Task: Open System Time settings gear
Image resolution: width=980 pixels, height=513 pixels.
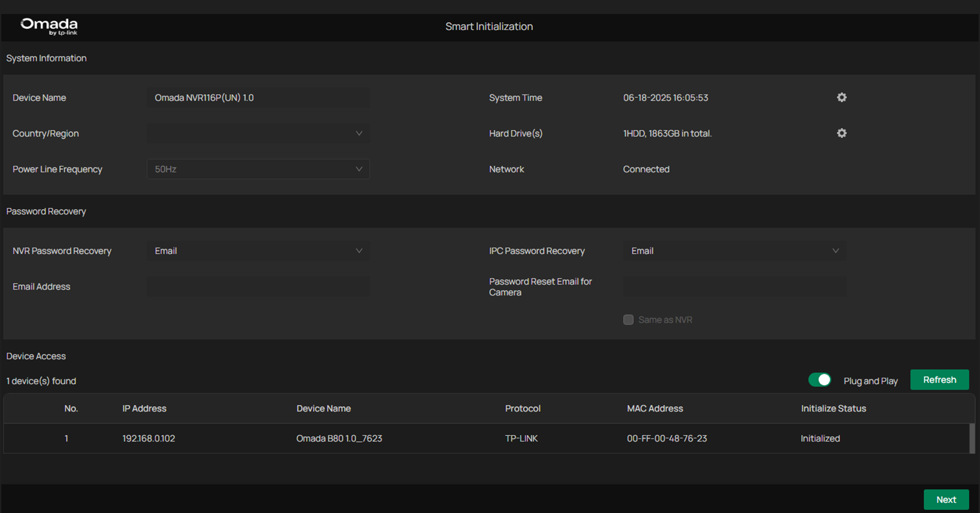Action: click(842, 97)
